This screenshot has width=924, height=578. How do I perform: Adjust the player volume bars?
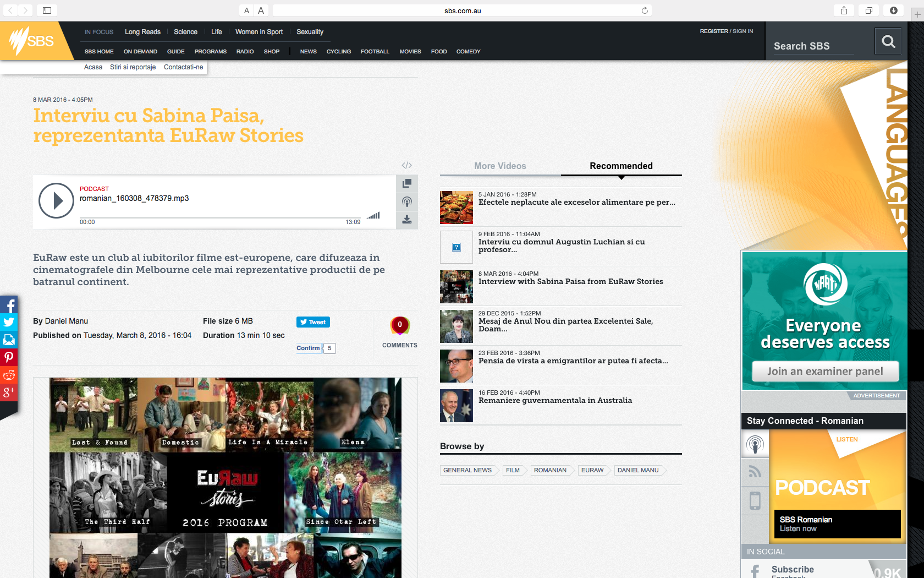click(373, 215)
